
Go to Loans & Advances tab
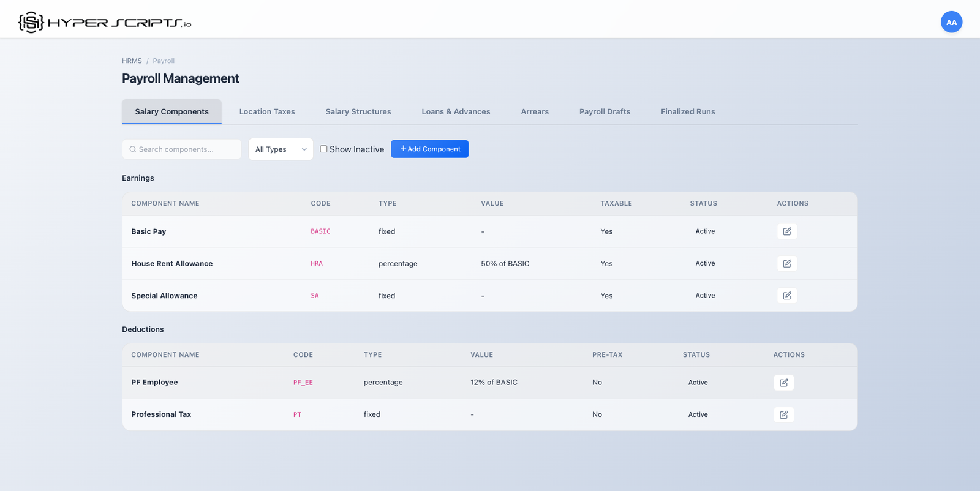[456, 111]
